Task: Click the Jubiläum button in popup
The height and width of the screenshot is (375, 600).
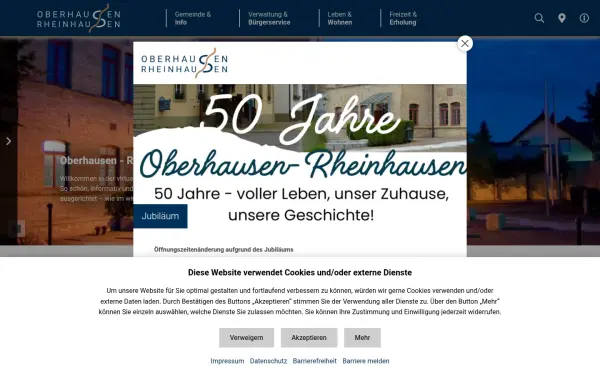Action: (160, 216)
